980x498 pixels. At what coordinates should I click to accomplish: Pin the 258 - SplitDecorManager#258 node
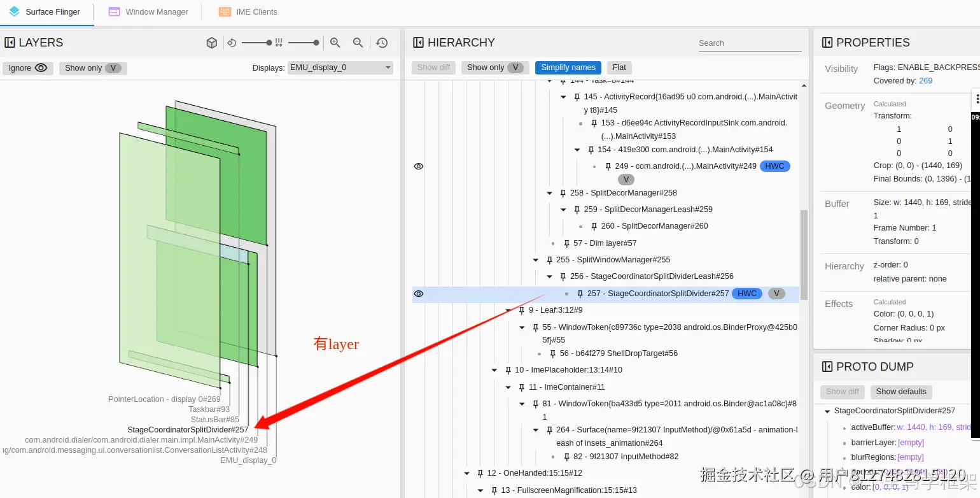(x=563, y=193)
